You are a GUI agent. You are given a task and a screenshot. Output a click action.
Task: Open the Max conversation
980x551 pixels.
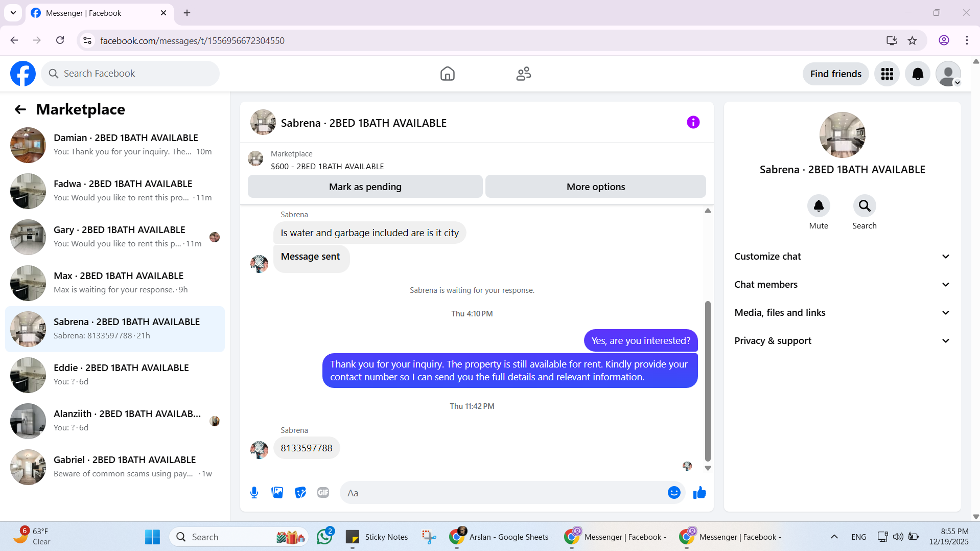(x=115, y=283)
